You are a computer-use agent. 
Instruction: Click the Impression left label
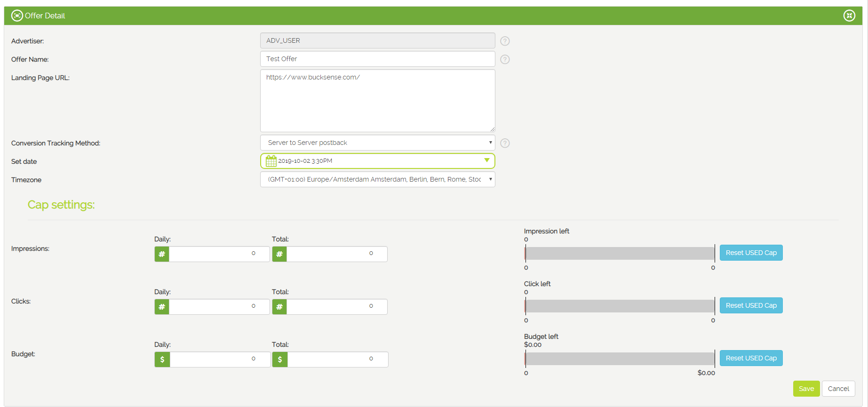(x=547, y=231)
